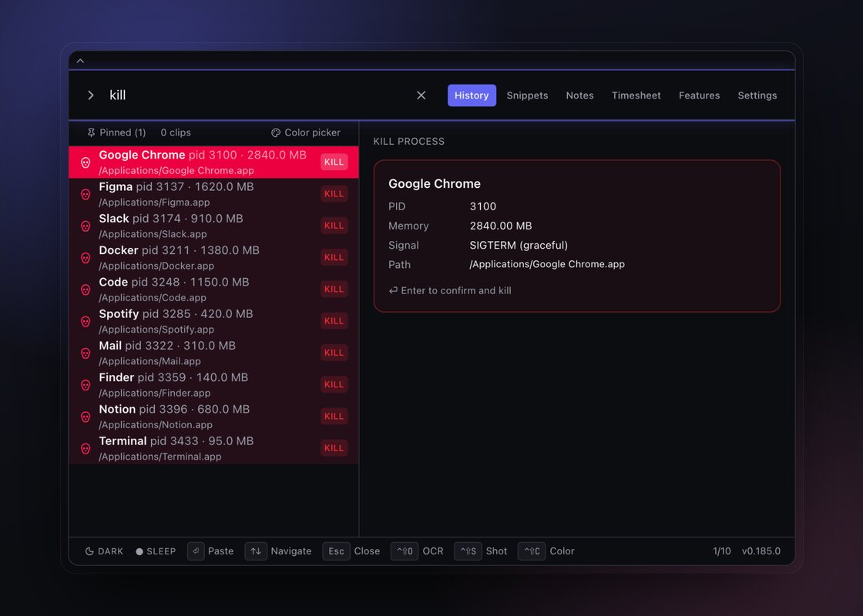
Task: Open the Settings tab
Action: pyautogui.click(x=757, y=95)
